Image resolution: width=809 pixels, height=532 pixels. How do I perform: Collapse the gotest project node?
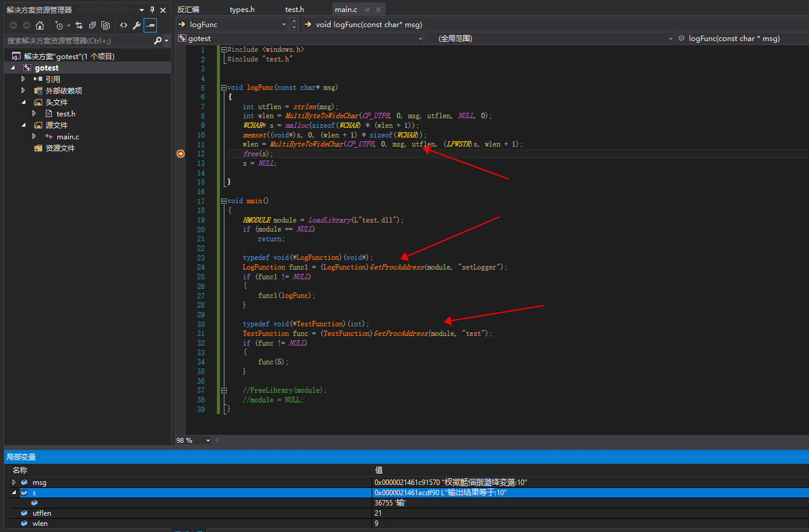[13, 68]
